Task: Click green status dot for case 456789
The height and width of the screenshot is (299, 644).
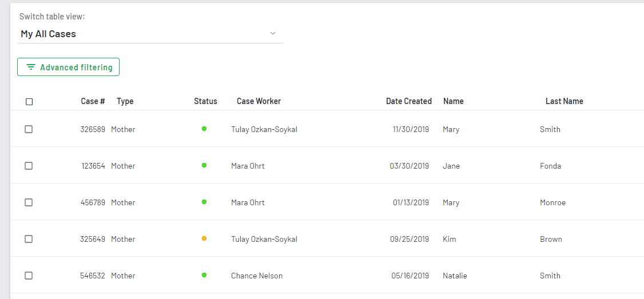Action: click(x=204, y=202)
